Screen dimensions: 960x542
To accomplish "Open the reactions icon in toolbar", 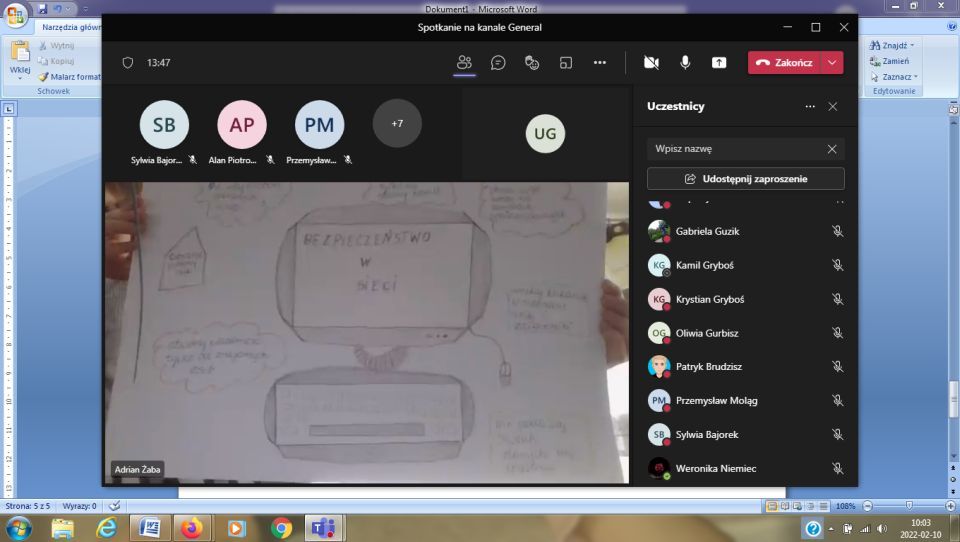I will (x=532, y=62).
